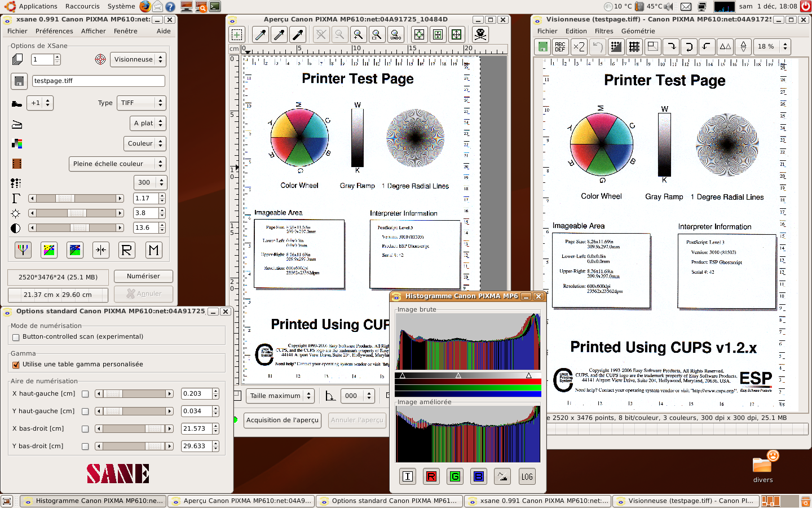Click the restore enhancement R button in xsane
Image resolution: width=812 pixels, height=508 pixels.
click(127, 250)
